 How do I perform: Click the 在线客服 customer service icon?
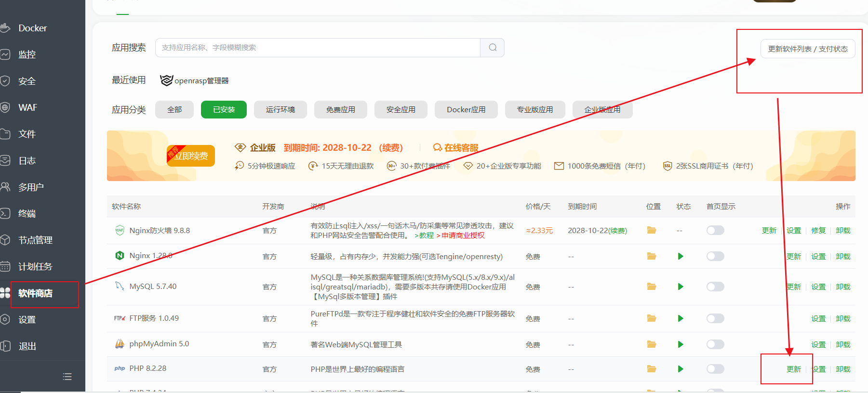[437, 147]
